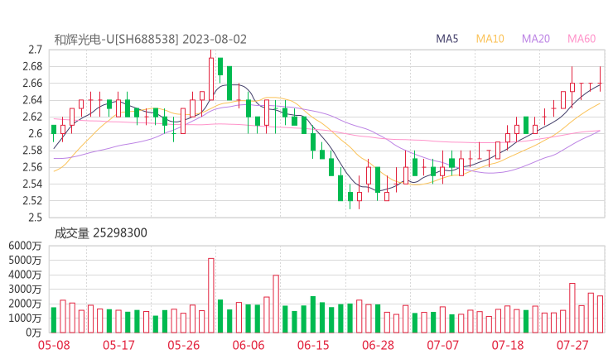The height and width of the screenshot is (364, 613).
Task: Click the 2.58 price axis label
Action: point(32,151)
